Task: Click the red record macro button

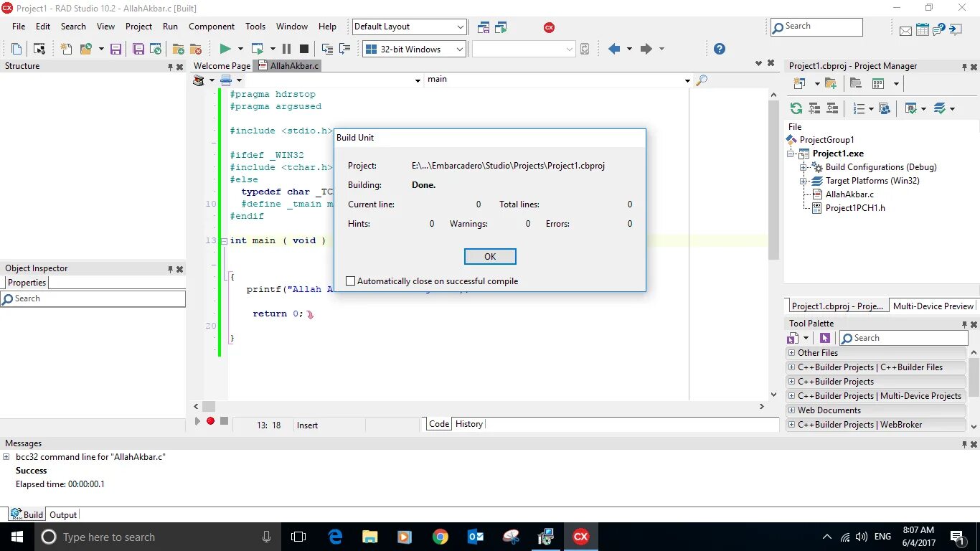Action: (x=210, y=421)
